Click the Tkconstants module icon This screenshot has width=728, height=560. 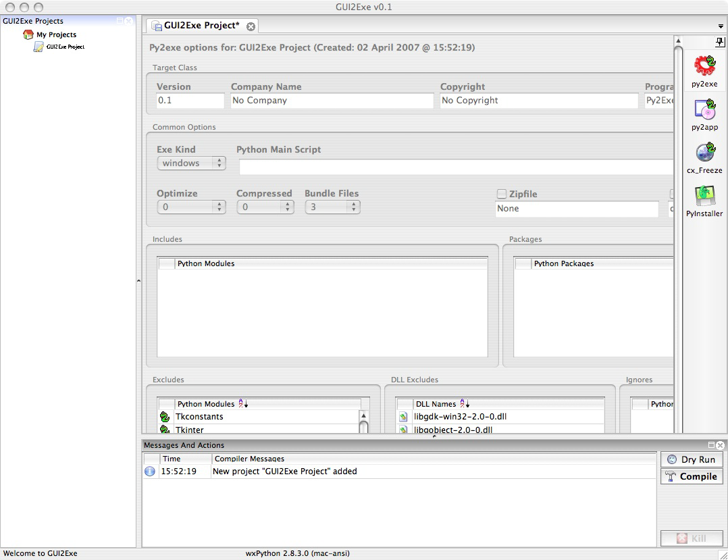[x=165, y=417]
